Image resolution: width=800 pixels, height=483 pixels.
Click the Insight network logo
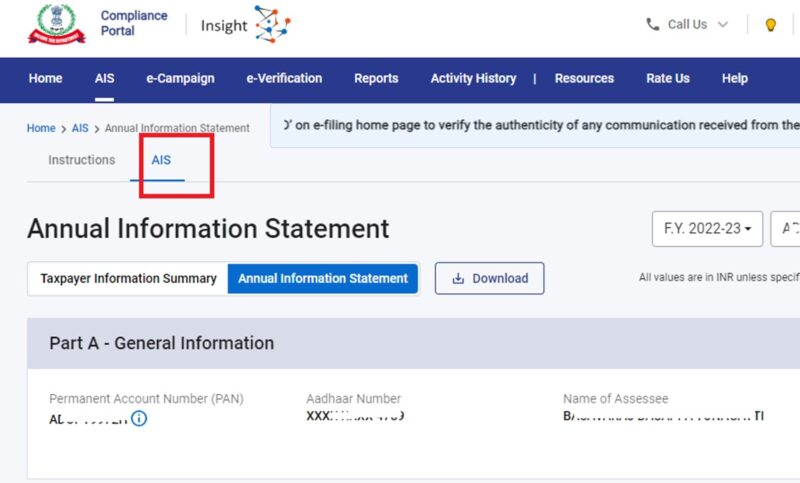tap(272, 24)
